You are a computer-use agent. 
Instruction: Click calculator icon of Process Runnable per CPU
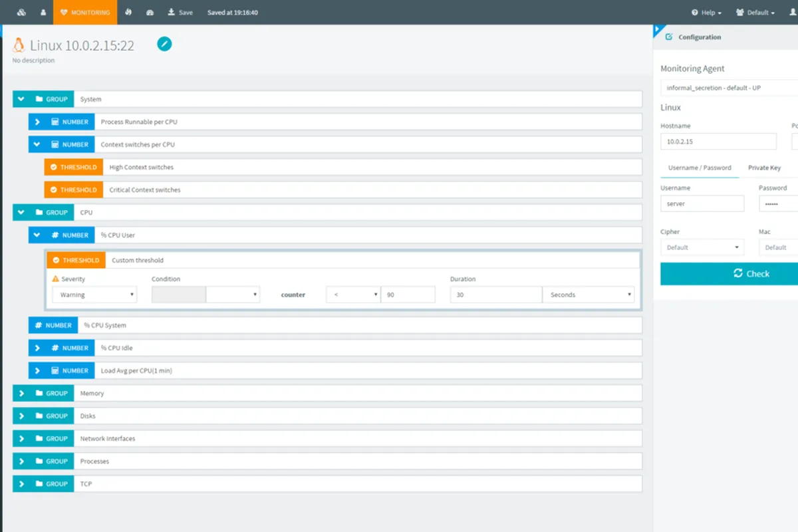[x=55, y=122]
